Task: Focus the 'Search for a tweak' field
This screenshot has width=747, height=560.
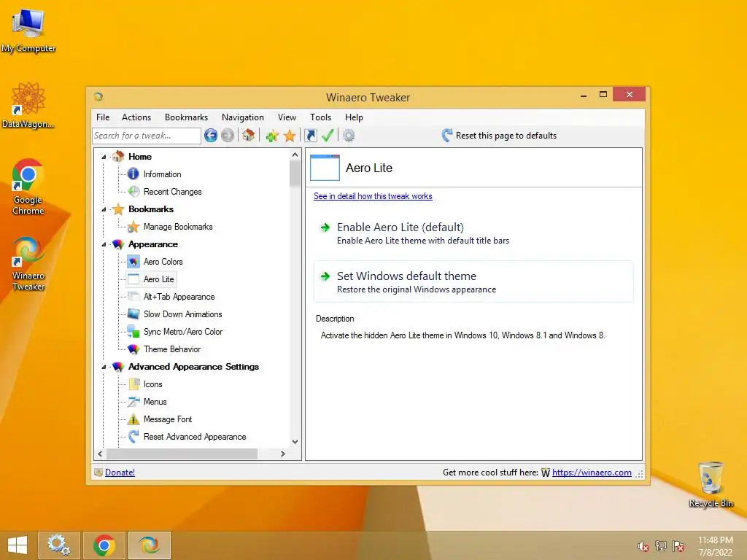Action: (147, 136)
